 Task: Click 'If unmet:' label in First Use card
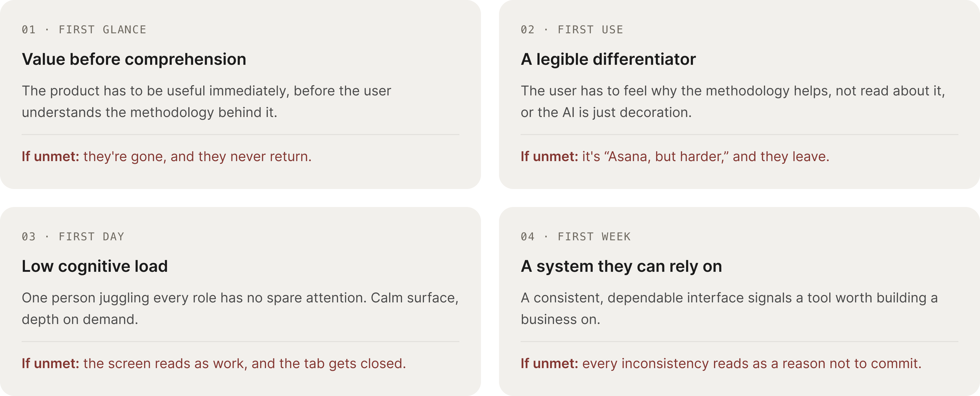pos(549,157)
